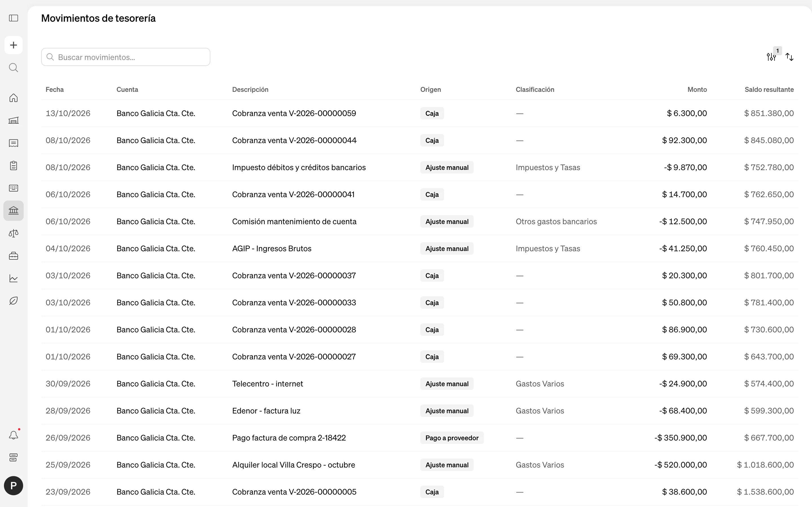Open the cash register keyboard icon
Image resolution: width=812 pixels, height=507 pixels.
point(14,188)
